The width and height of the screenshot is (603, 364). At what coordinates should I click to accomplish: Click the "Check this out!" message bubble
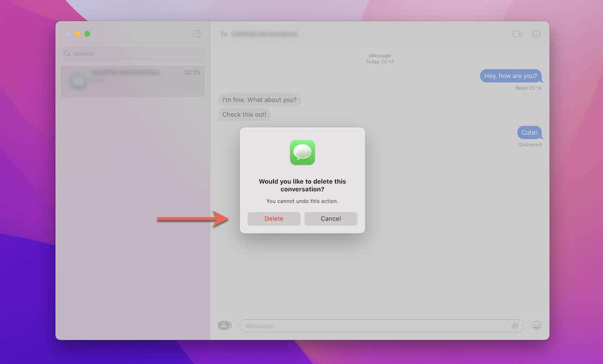point(244,114)
